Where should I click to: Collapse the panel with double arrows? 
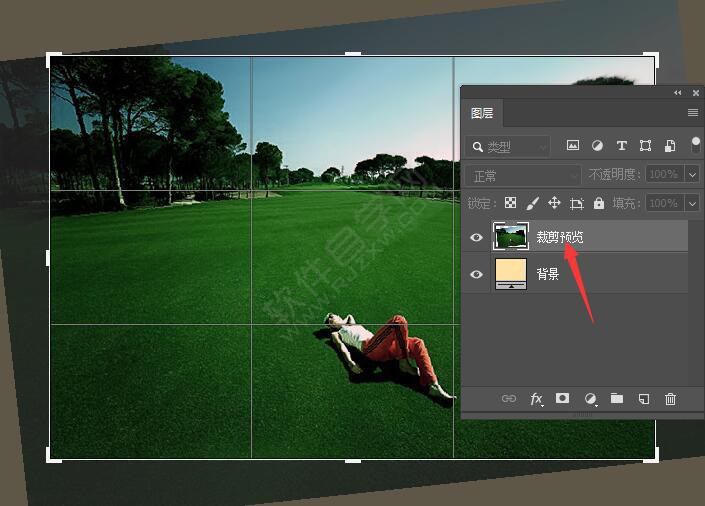[678, 93]
